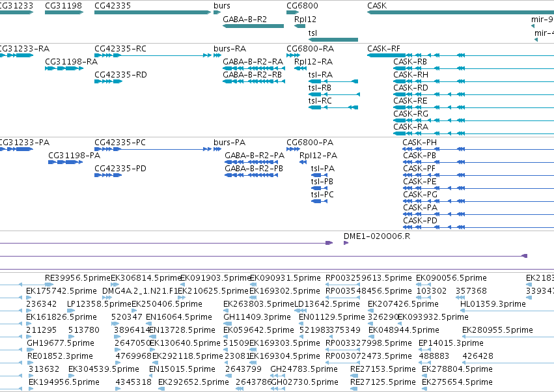Select transcript burs-RA

pyautogui.click(x=217, y=55)
